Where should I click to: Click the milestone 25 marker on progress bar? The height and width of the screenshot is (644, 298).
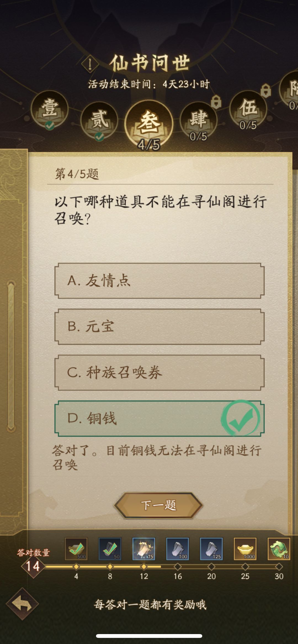(245, 567)
